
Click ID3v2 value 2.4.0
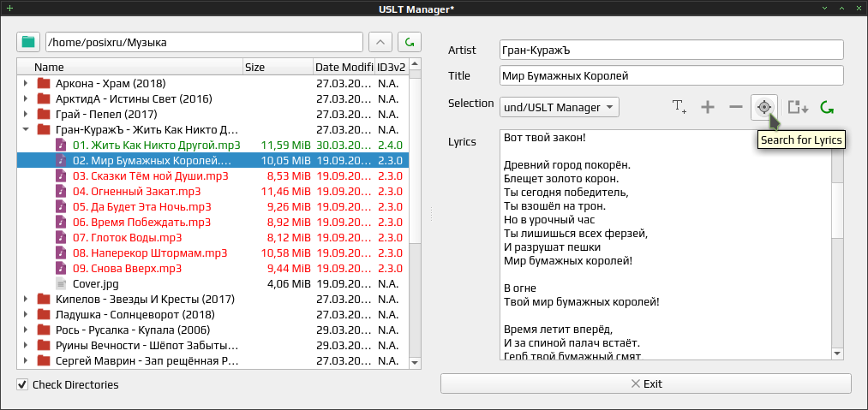(390, 145)
